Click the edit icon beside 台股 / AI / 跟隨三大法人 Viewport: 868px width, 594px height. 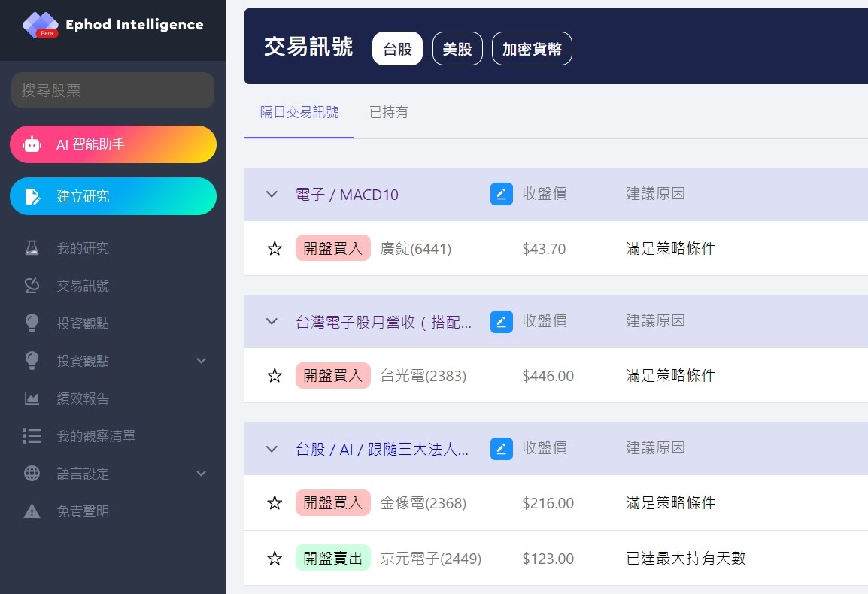click(502, 449)
